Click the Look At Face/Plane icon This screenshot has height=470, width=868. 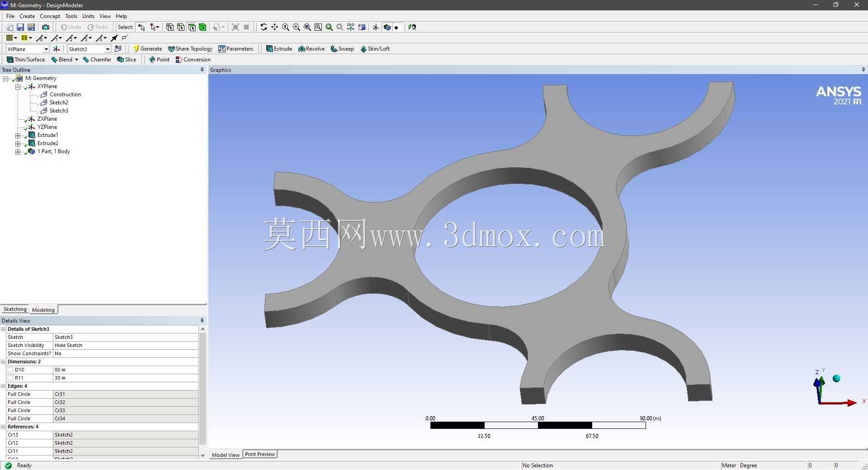click(412, 27)
